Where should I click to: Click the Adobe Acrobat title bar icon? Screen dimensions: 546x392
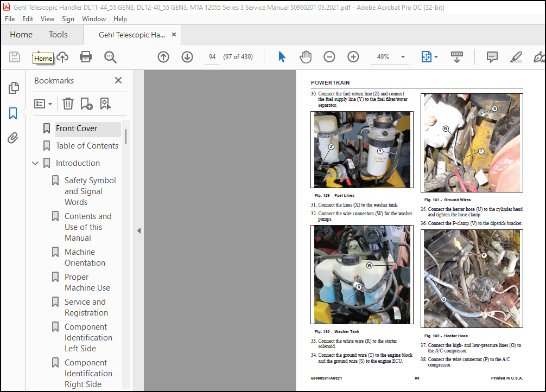point(7,7)
